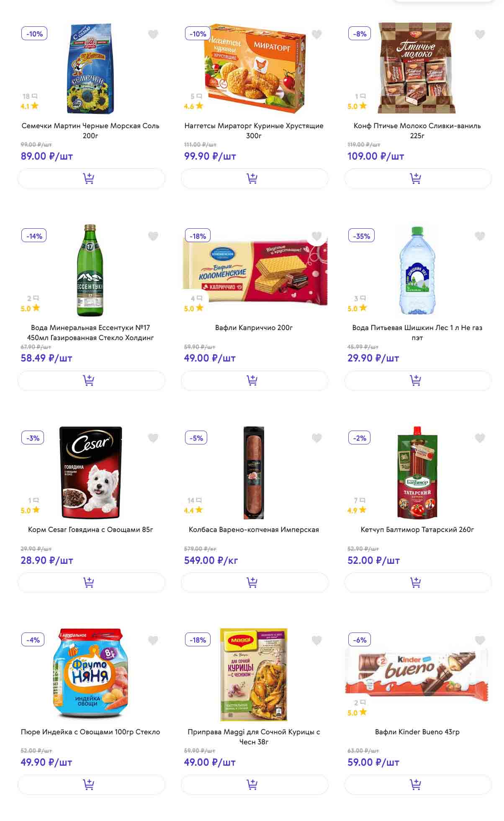Click the Cesar pouch product image
Viewport: 504px width, 821px height.
[x=91, y=472]
